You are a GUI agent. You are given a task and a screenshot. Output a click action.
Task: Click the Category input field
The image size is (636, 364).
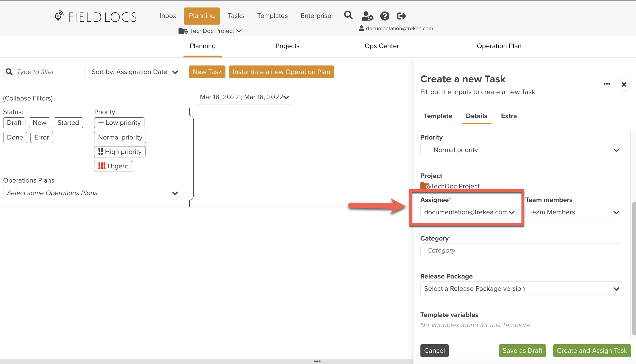[x=522, y=250]
